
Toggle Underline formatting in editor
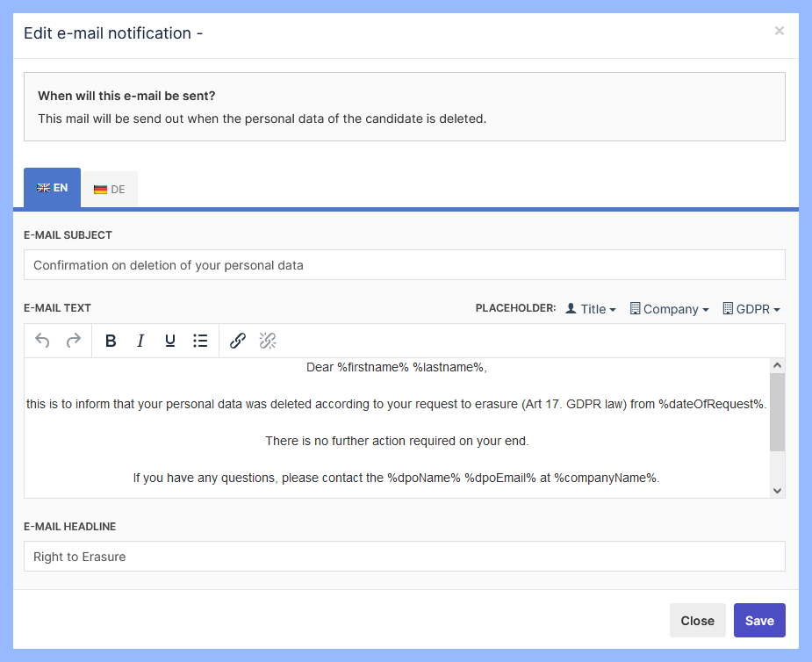point(170,341)
